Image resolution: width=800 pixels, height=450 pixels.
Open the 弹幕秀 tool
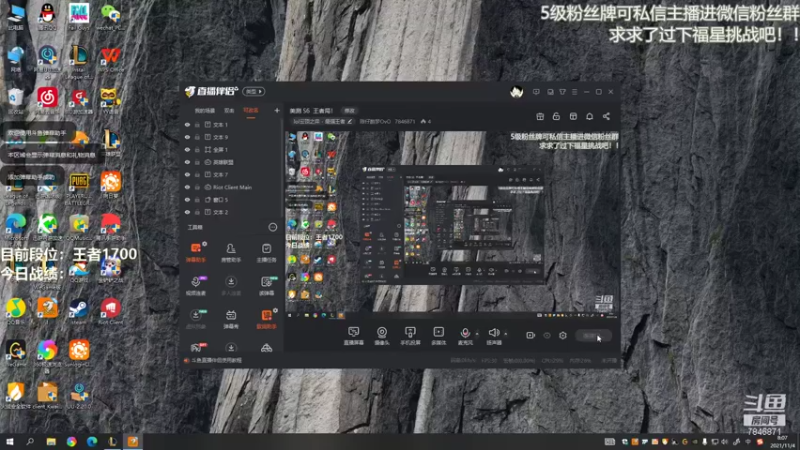click(x=231, y=319)
